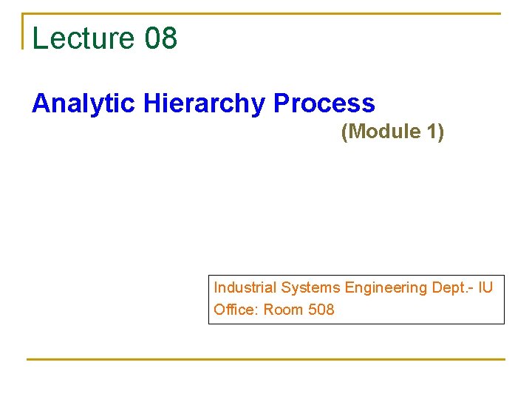Click the 'Industrial Systems Engineering Dept.- IU' line
Screen dimensions: 532x399
coord(353,287)
